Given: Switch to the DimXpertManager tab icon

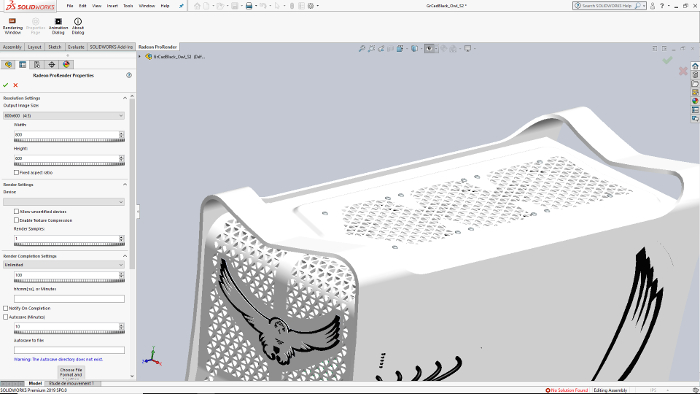Looking at the screenshot, I should [52, 65].
